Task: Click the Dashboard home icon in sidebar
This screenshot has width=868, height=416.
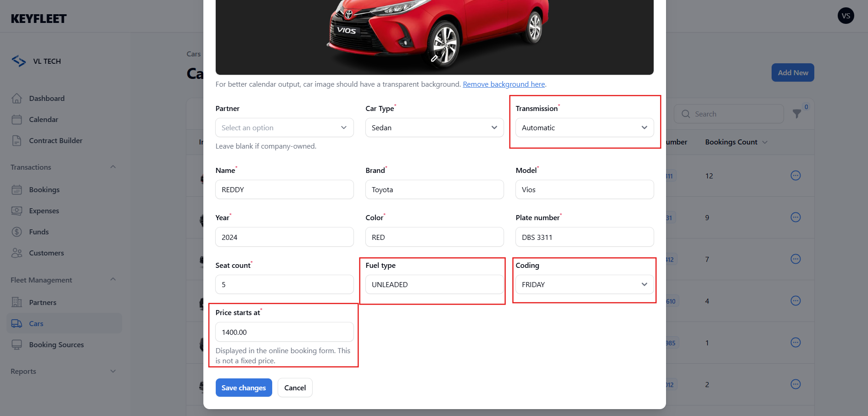Action: pos(17,98)
